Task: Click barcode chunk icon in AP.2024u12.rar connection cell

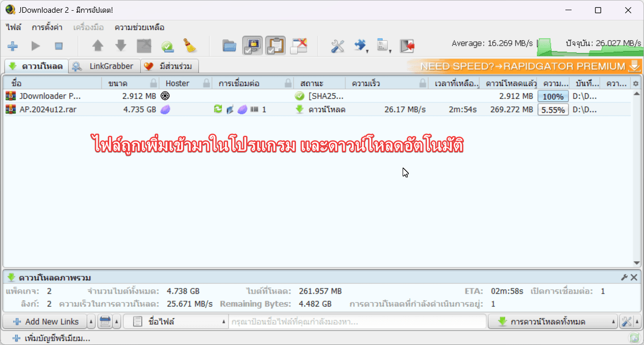Action: tap(254, 109)
